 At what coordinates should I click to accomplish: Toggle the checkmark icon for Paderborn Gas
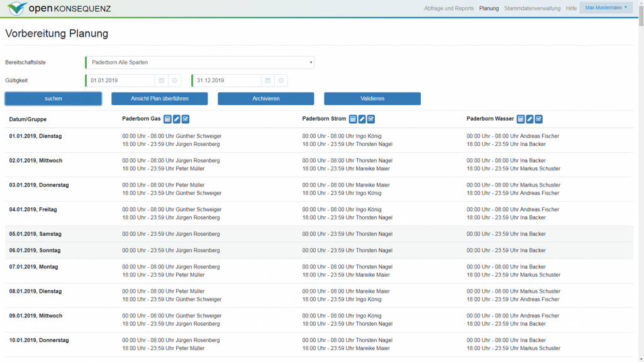[x=186, y=119]
